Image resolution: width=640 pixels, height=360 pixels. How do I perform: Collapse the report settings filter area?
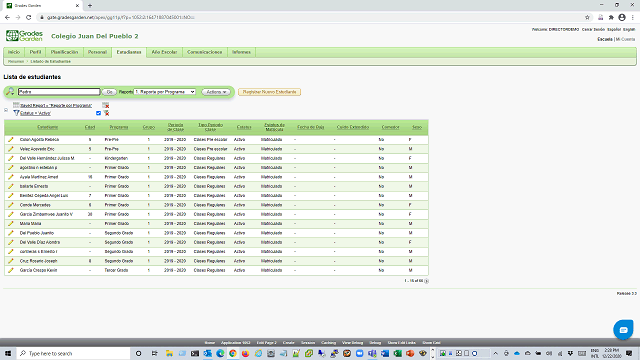[x=6, y=110]
